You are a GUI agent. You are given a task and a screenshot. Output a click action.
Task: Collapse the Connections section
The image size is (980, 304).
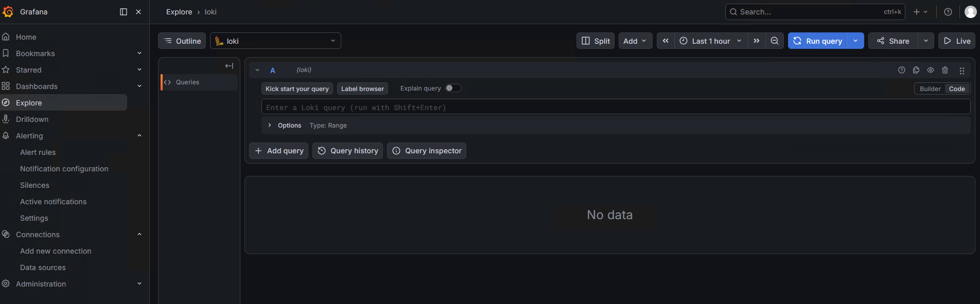139,235
